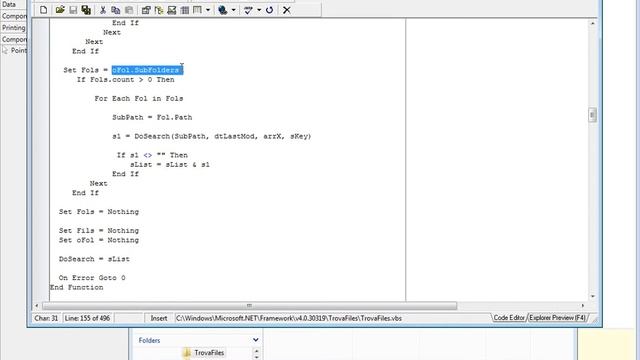The width and height of the screenshot is (640, 360).
Task: Collapse the Folders section chevron in background window
Action: click(256, 340)
